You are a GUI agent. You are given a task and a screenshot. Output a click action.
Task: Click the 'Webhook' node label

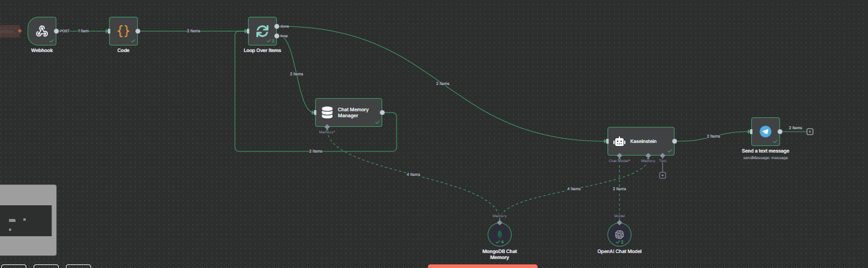pyautogui.click(x=42, y=51)
